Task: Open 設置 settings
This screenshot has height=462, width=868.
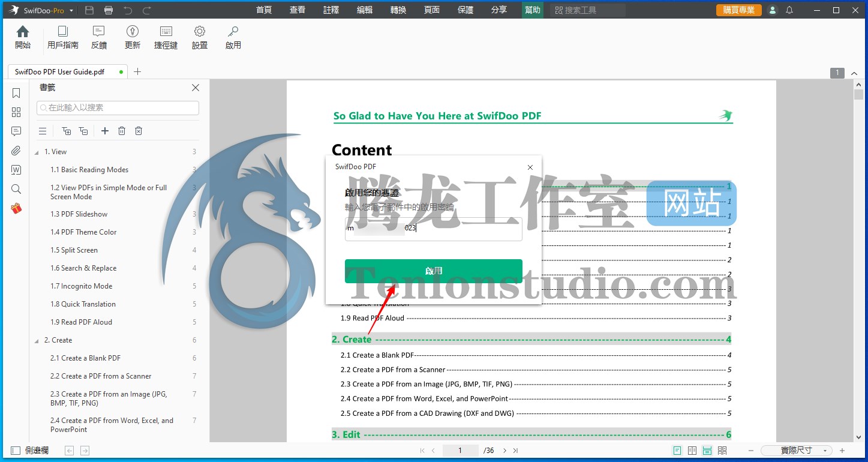Action: 200,37
